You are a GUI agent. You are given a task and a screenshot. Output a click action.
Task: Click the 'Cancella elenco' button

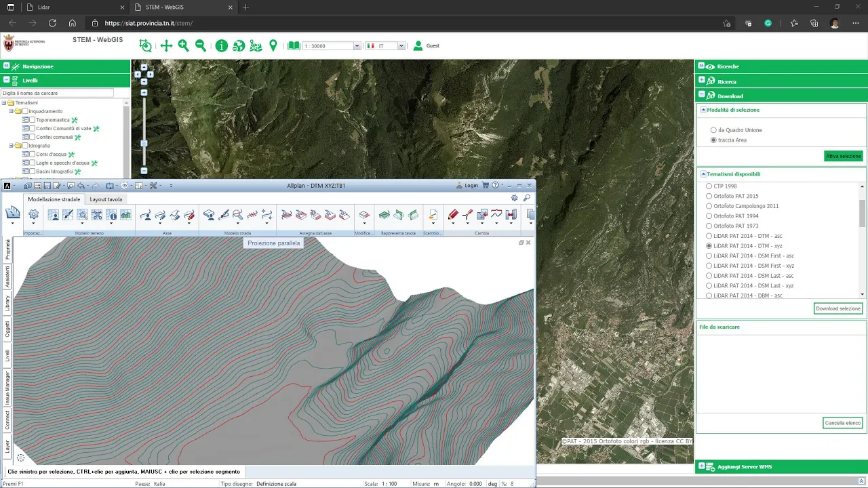click(x=842, y=423)
